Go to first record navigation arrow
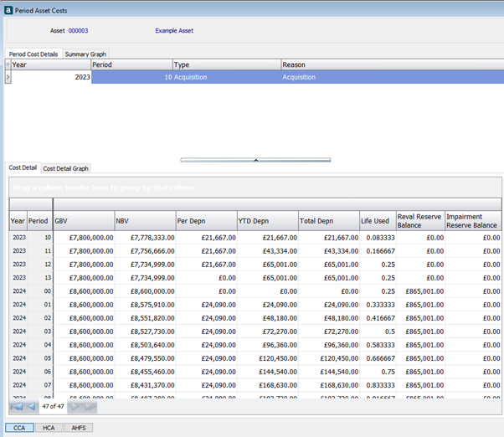504x437 pixels. point(17,407)
